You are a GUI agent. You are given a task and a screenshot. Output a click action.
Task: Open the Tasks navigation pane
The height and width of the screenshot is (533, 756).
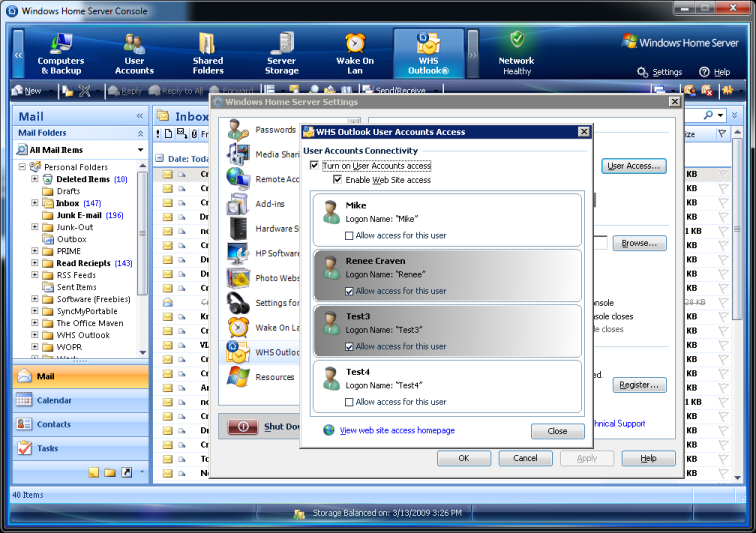[81, 448]
